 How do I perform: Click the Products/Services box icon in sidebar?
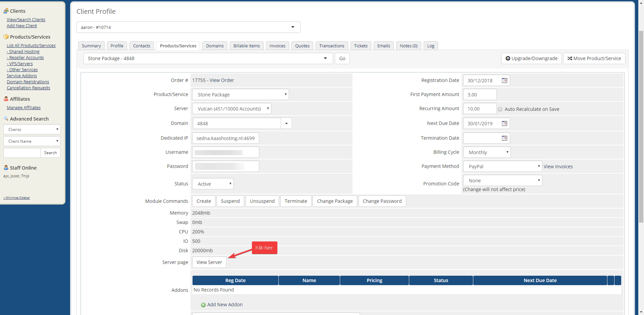6,37
